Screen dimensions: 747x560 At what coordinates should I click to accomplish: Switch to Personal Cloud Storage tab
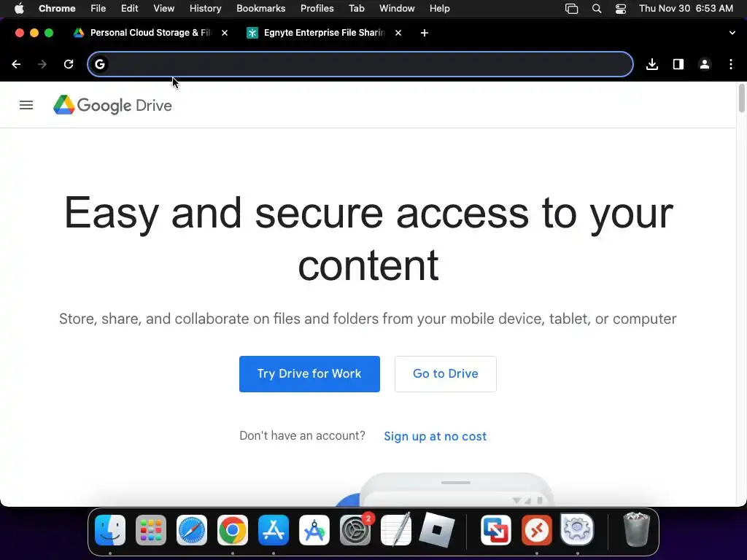tap(150, 33)
